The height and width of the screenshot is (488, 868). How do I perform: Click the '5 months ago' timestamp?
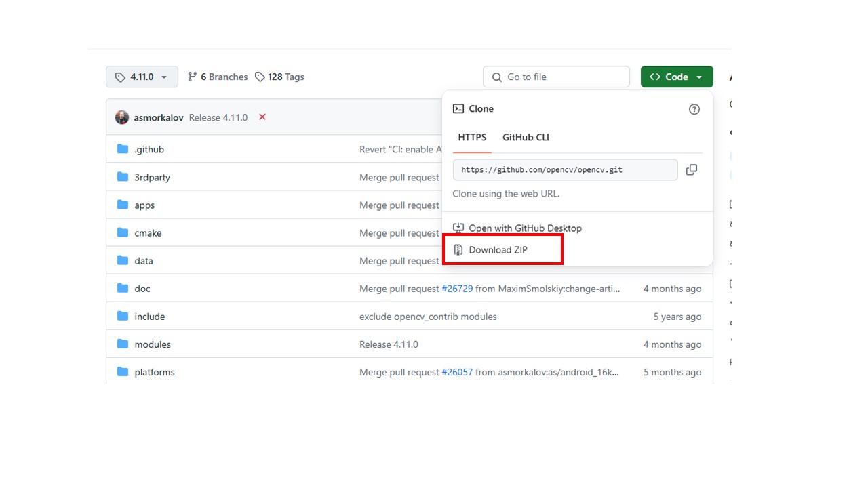[x=672, y=372]
